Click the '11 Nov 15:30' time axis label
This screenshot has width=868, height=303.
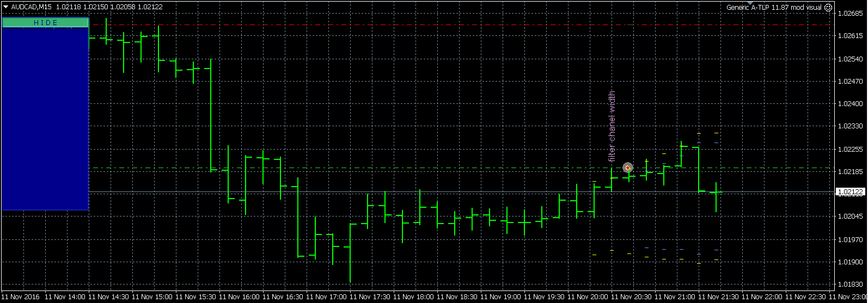click(x=195, y=297)
